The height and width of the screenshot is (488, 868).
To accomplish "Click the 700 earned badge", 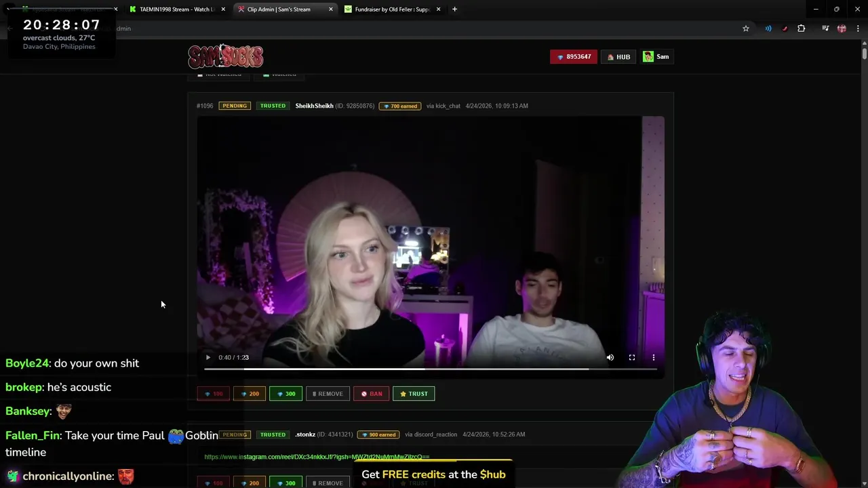I will point(400,106).
